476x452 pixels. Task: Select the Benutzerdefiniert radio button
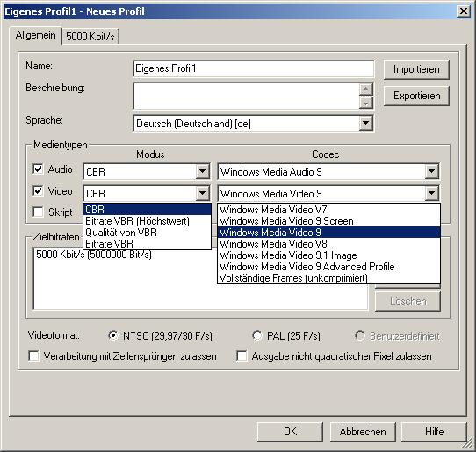click(360, 335)
